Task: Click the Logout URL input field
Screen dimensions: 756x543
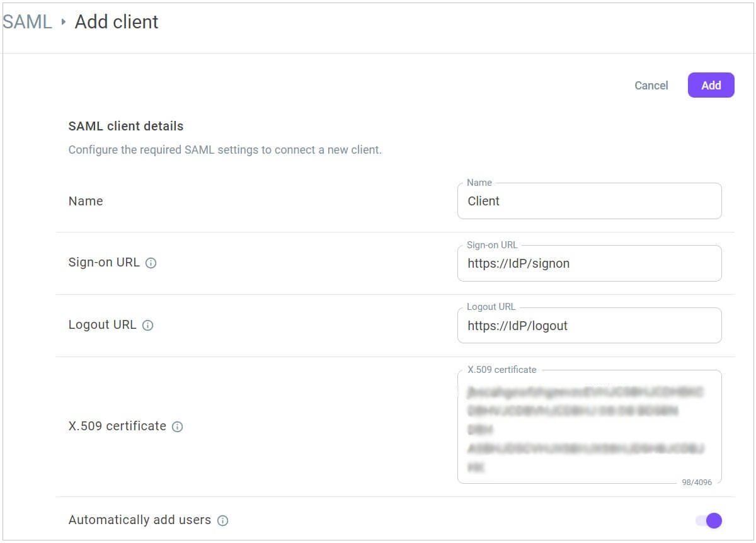Action: point(589,326)
